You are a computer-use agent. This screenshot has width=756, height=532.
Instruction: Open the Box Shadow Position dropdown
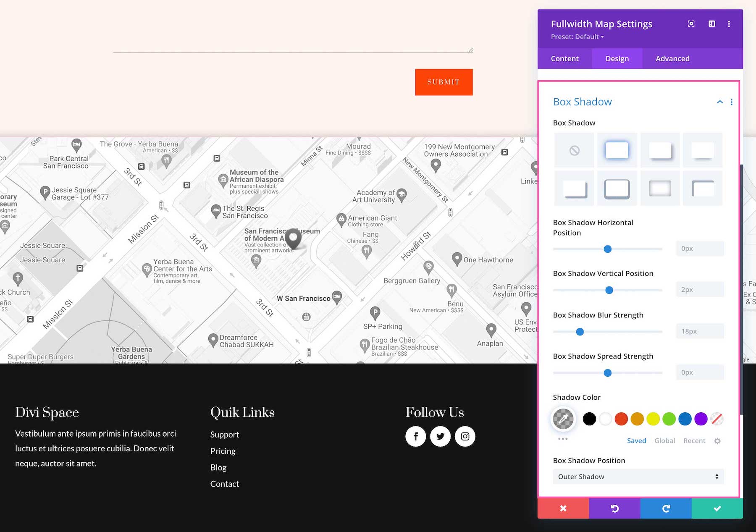click(x=638, y=476)
